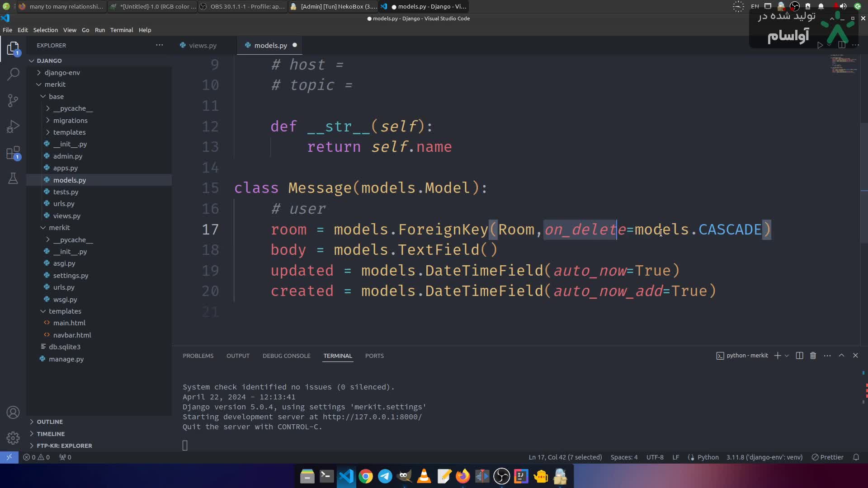Switch to the views.py editor tab
This screenshot has height=488, width=868.
(202, 45)
